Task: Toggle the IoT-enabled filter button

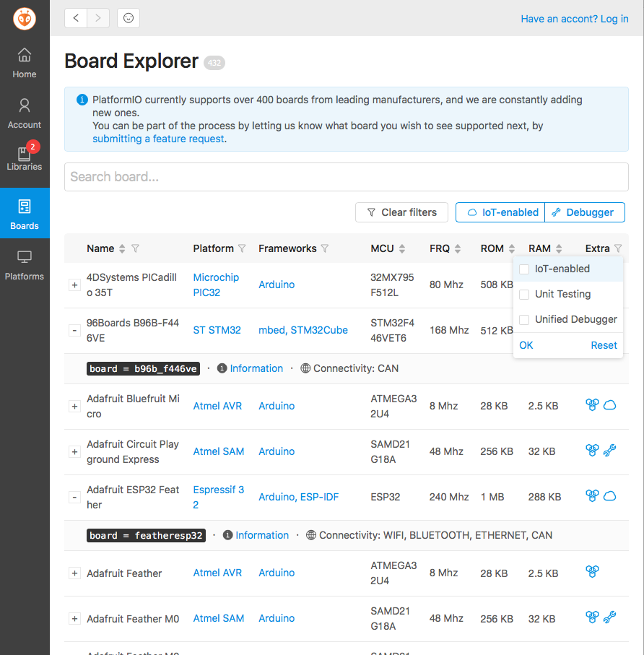Action: (x=500, y=212)
